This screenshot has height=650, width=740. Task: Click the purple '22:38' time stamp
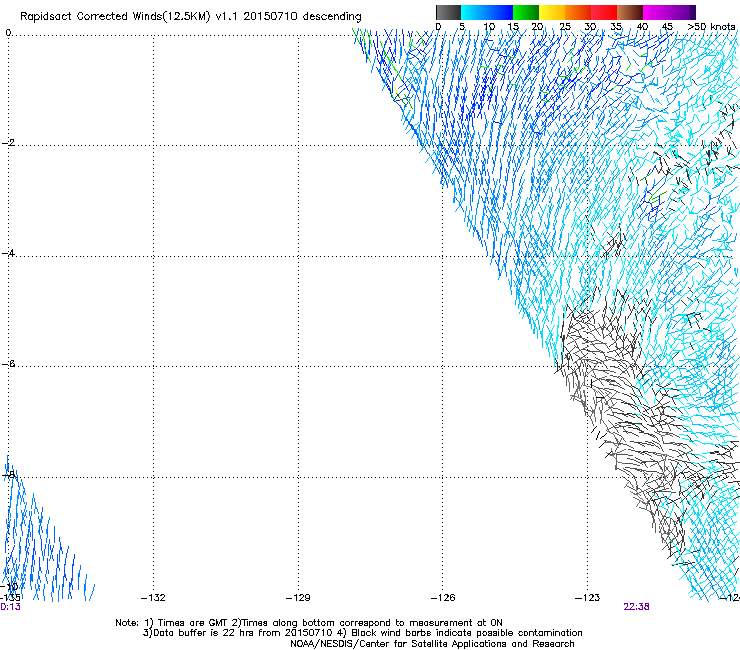click(636, 607)
